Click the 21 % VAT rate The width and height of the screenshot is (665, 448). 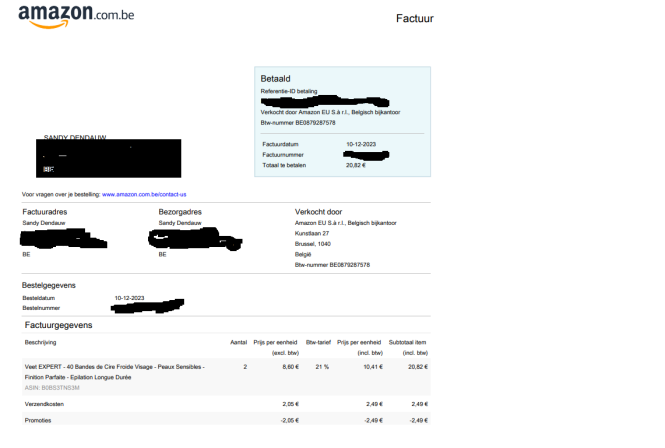point(322,367)
